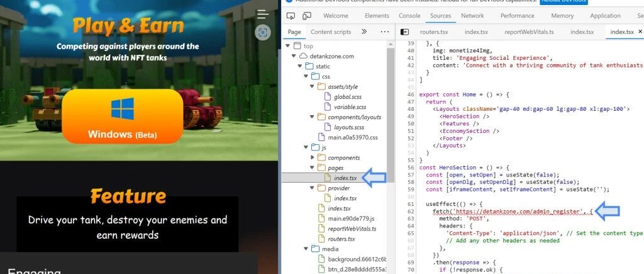
Task: Click the screenshot capture icon on the webpage
Action: pos(263,32)
